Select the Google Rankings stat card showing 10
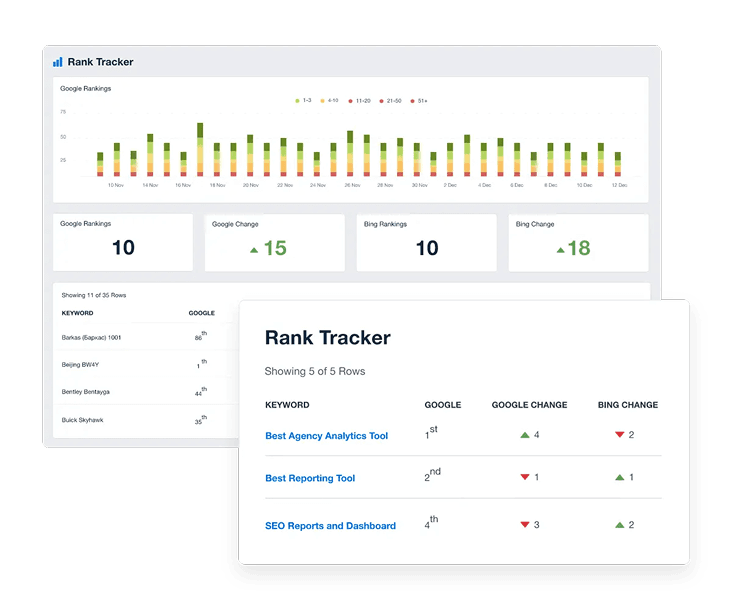 click(123, 242)
